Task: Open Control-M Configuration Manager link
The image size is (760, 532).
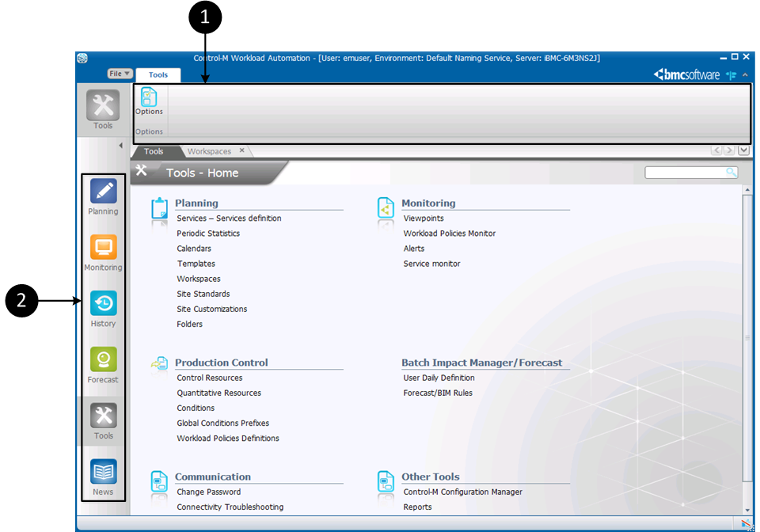Action: coord(462,492)
